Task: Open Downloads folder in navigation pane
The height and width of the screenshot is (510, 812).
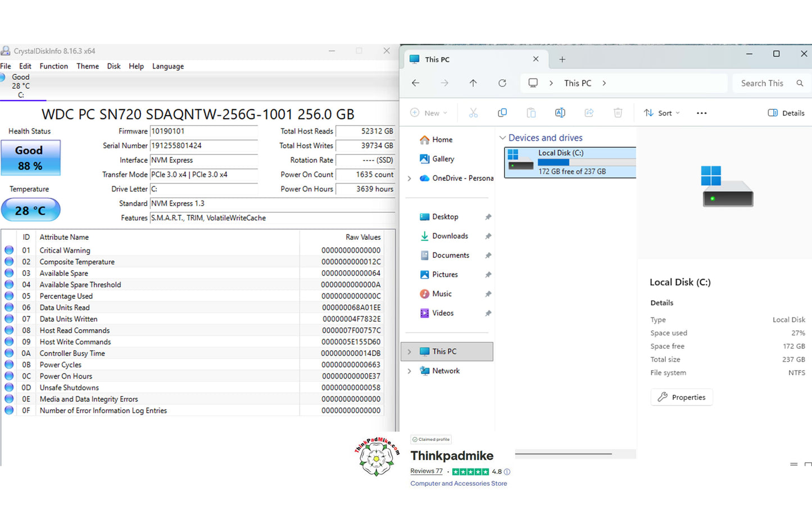Action: tap(450, 236)
